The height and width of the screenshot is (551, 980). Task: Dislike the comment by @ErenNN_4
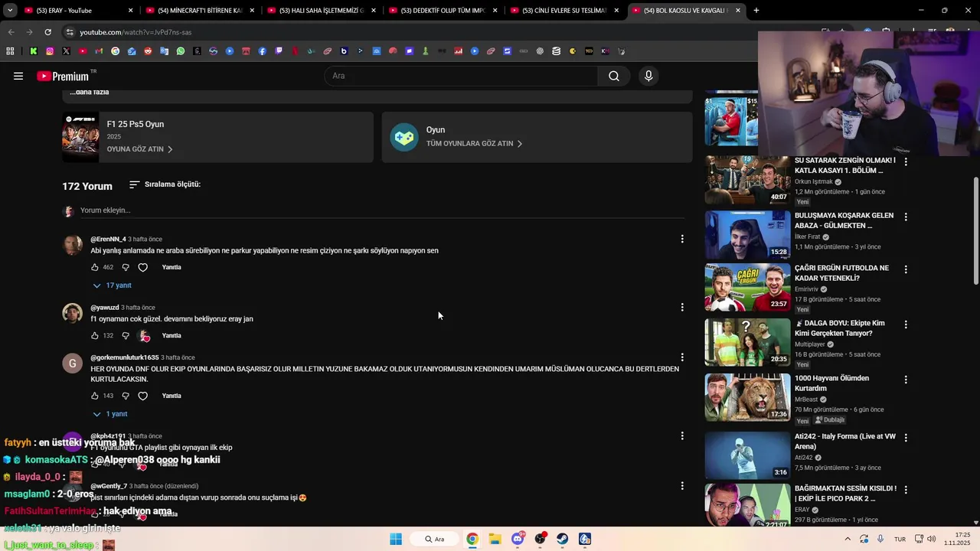[x=126, y=267]
